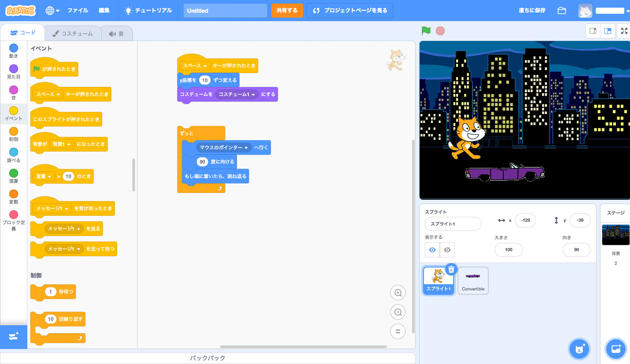Click the red stop button

coord(440,31)
